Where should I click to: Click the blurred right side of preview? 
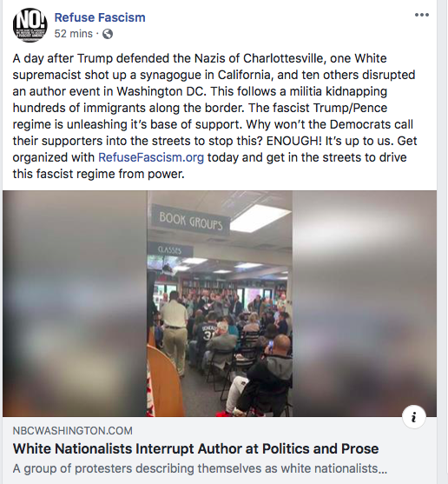(x=364, y=304)
